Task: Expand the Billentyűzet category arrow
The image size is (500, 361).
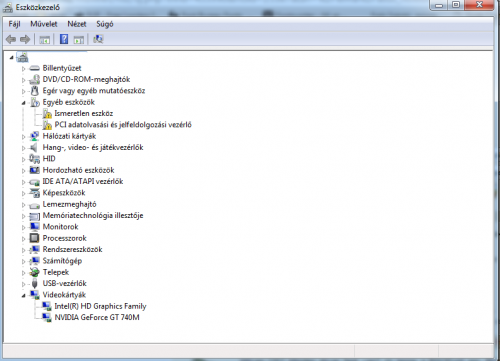Action: pyautogui.click(x=23, y=69)
